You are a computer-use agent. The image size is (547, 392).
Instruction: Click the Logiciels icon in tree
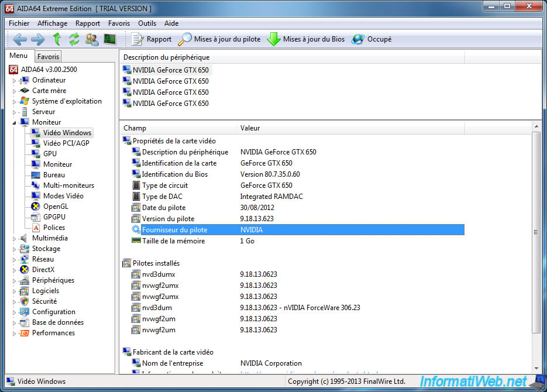pyautogui.click(x=25, y=291)
